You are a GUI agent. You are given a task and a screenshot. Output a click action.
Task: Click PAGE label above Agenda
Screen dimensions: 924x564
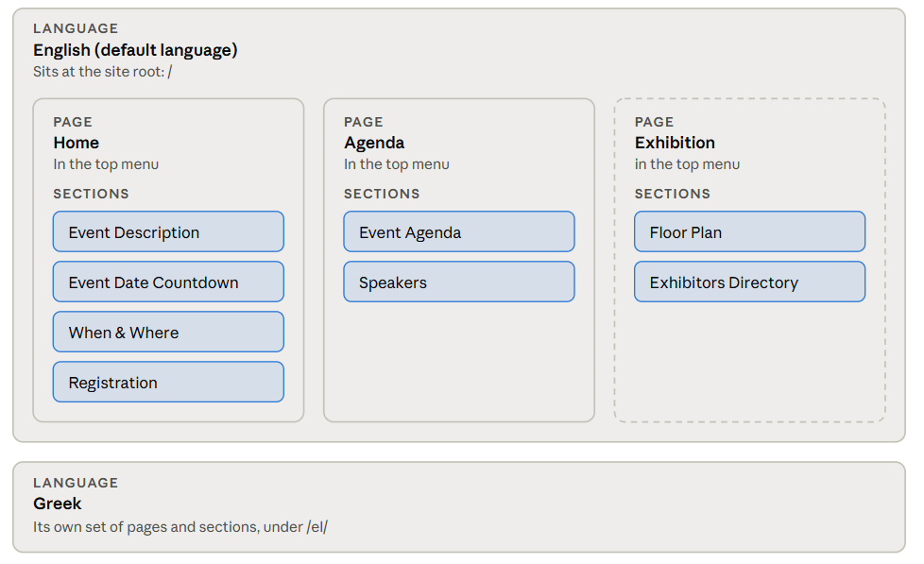click(364, 122)
